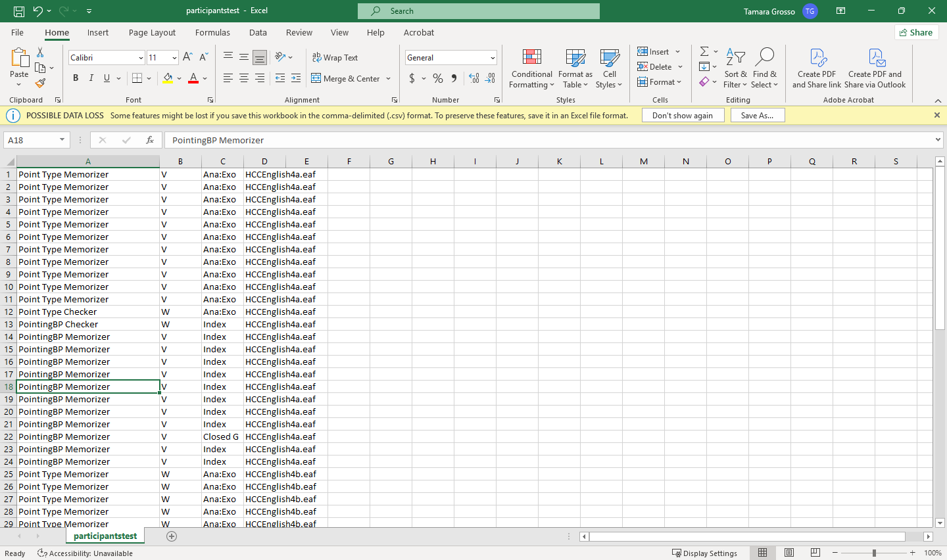Click the Percent Style icon

pyautogui.click(x=438, y=78)
